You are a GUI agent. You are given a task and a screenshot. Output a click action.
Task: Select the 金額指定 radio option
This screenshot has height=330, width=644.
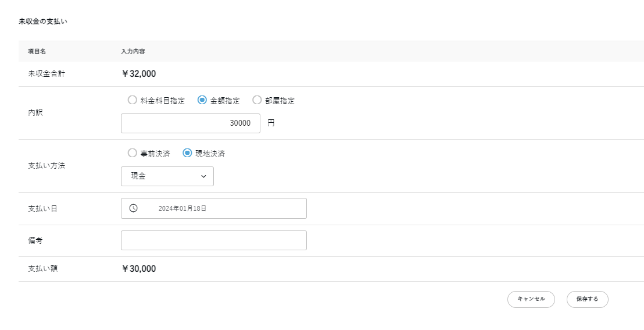pos(202,100)
